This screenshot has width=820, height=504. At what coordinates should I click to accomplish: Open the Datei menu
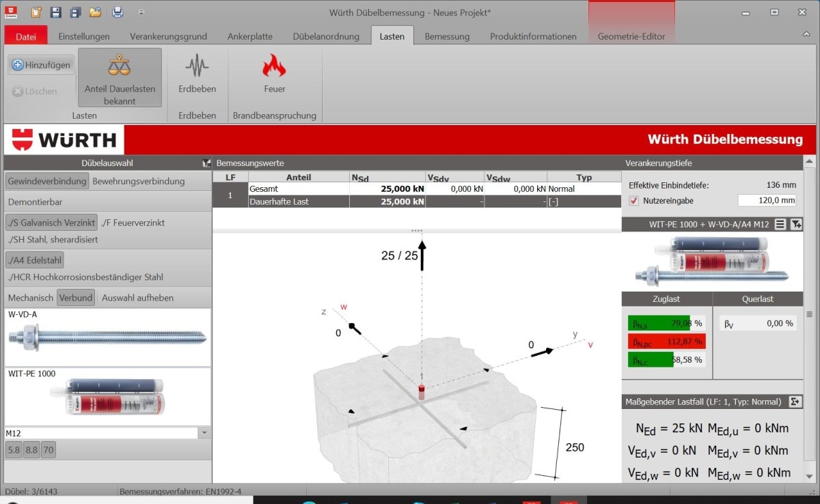(26, 36)
